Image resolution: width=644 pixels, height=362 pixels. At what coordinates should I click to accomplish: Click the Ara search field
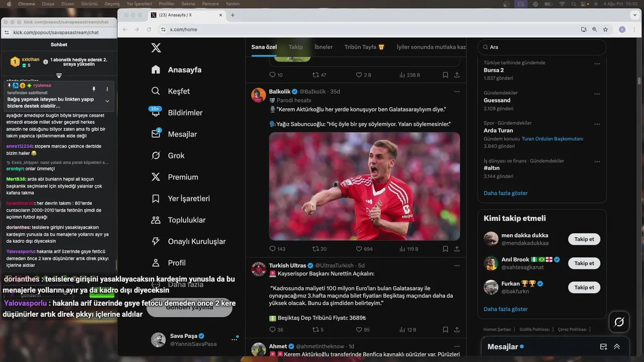(542, 47)
